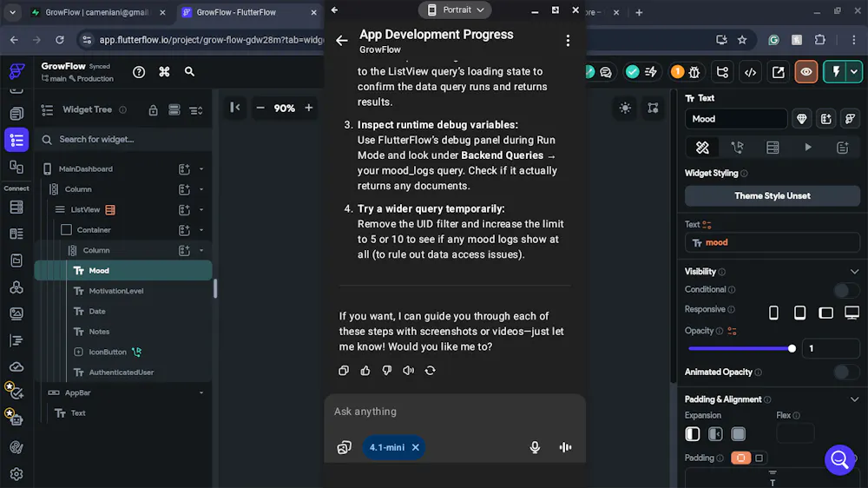Viewport: 868px width, 488px height.
Task: Switch to GrowFlow camenlani gmail tab
Action: coord(98,12)
